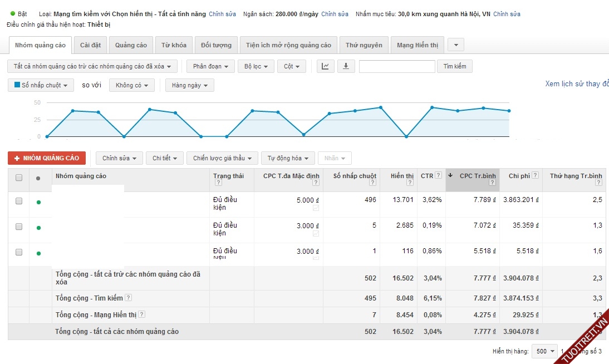Click the red NHÓM QUẢNG CÁO button
The width and height of the screenshot is (609, 364).
[x=47, y=158]
